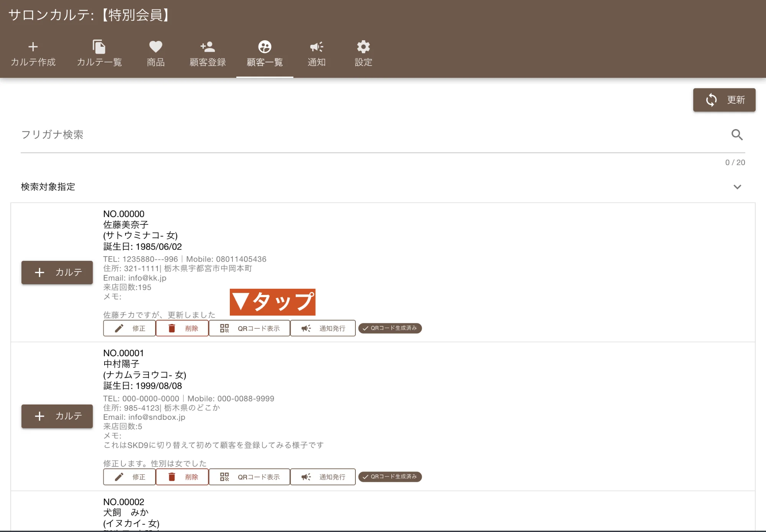Click QR icon in 中村陽子's QRコード表示 button

tap(224, 477)
